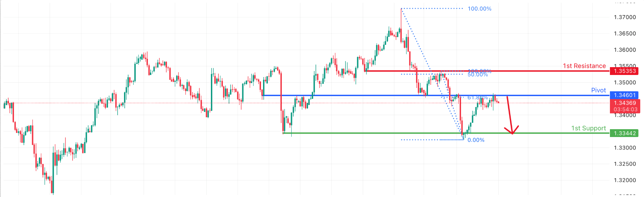
Task: Select the red 1.35353 price tag
Action: [625, 71]
